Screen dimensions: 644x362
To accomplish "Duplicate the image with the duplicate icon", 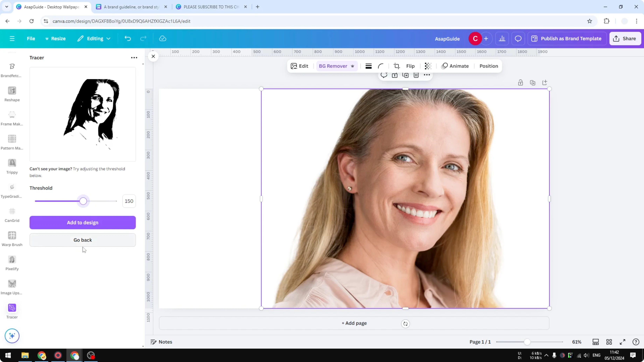I will pos(405,75).
